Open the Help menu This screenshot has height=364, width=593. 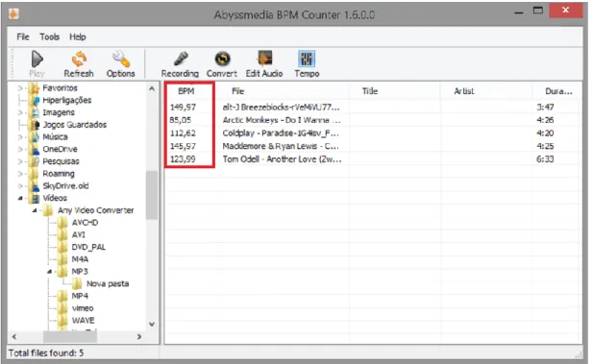78,36
